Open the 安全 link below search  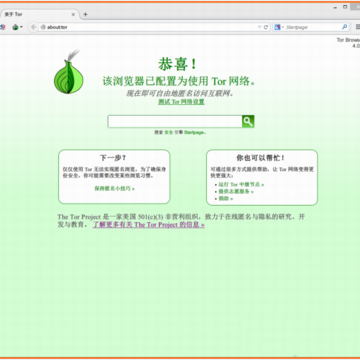(169, 132)
